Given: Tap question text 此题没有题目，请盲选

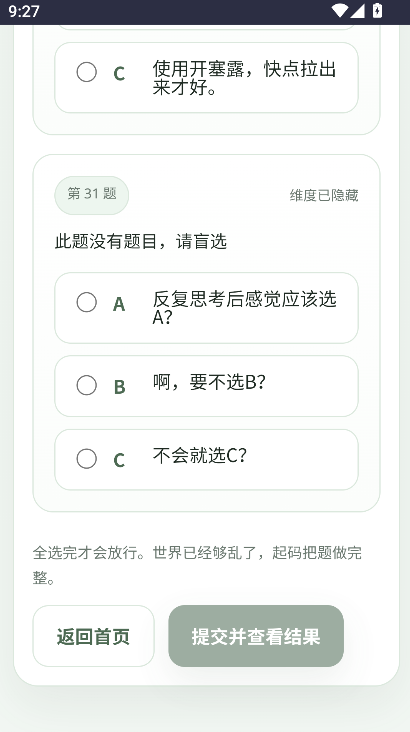Looking at the screenshot, I should click(141, 242).
